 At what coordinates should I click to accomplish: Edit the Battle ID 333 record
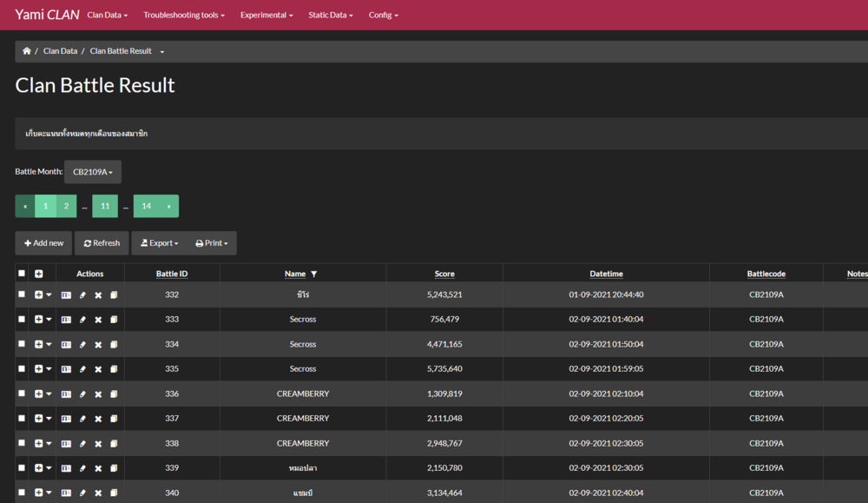click(x=82, y=320)
